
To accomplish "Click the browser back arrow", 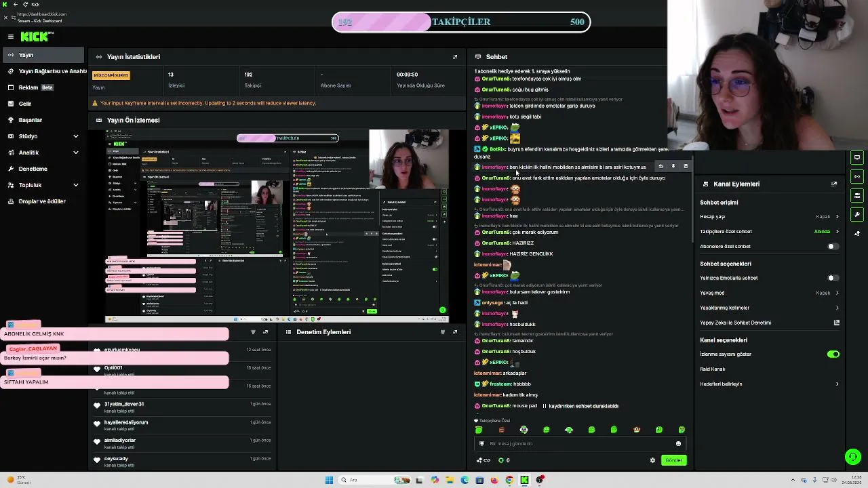I will (15, 5).
